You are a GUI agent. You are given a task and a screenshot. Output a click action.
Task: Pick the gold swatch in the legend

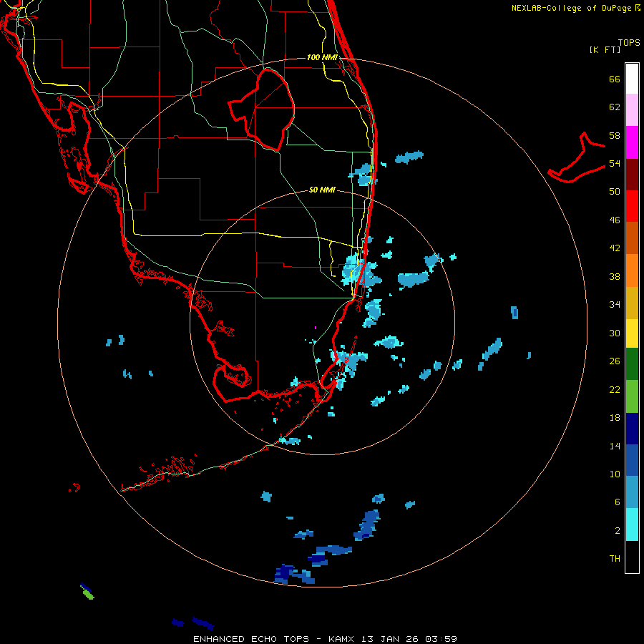pyautogui.click(x=632, y=303)
